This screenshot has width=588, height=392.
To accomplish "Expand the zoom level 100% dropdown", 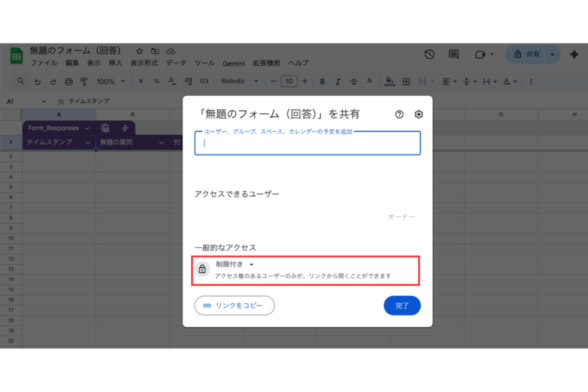I will click(x=109, y=81).
